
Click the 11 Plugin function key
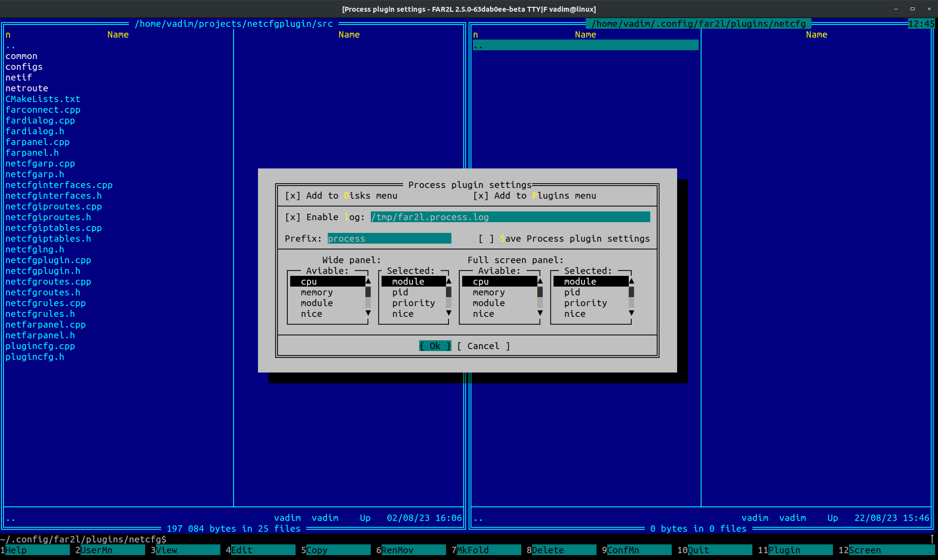pos(795,550)
